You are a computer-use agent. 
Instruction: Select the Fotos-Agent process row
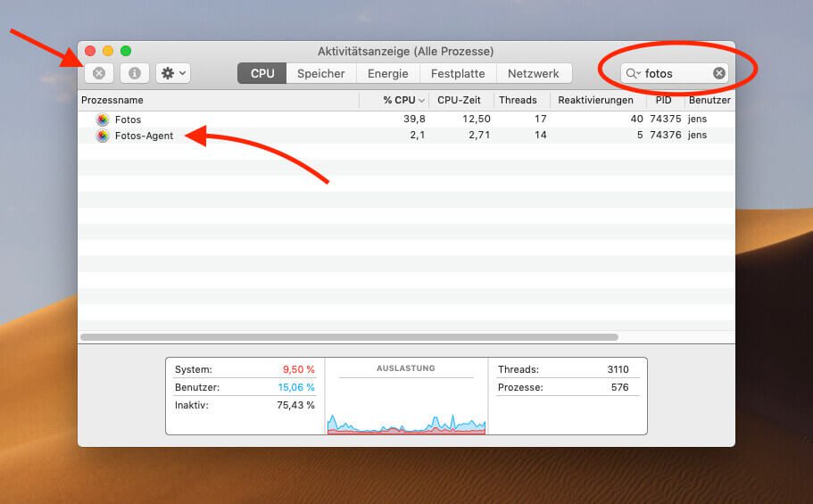tap(407, 136)
